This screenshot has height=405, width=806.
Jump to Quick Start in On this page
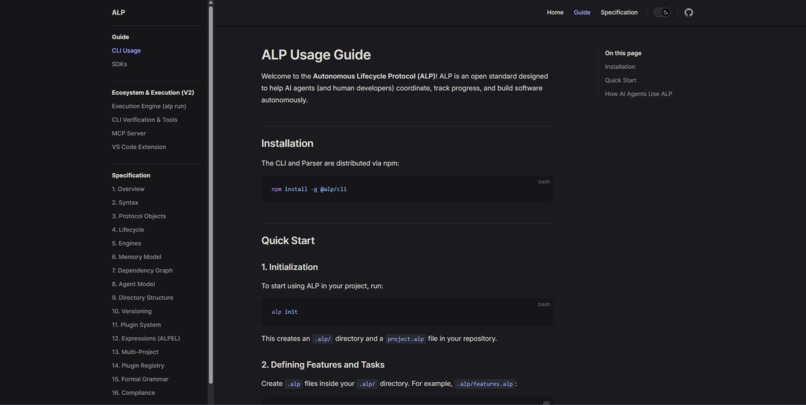pyautogui.click(x=620, y=80)
